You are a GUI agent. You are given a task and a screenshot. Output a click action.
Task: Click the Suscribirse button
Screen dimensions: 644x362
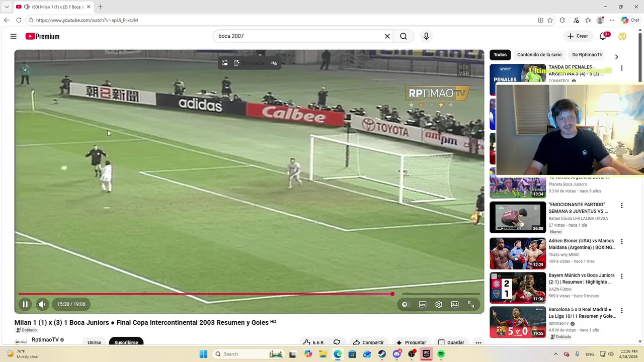[126, 342]
